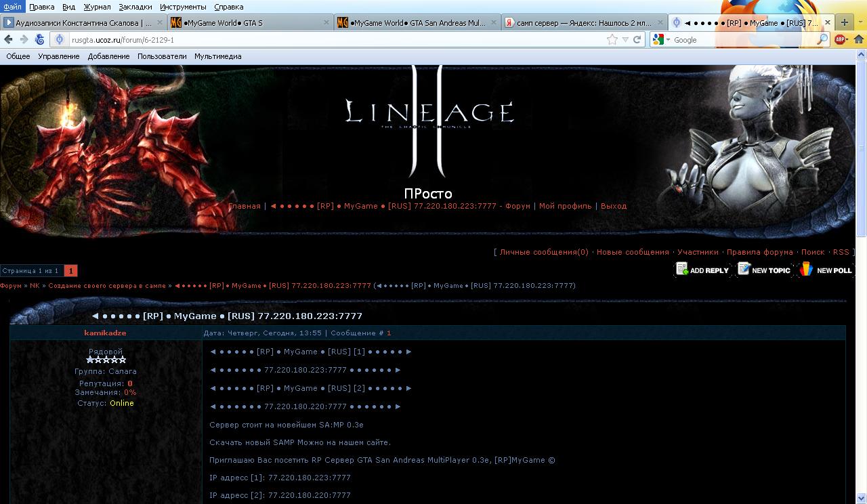This screenshot has height=504, width=867.
Task: Open Новые сообщения link
Action: click(633, 252)
